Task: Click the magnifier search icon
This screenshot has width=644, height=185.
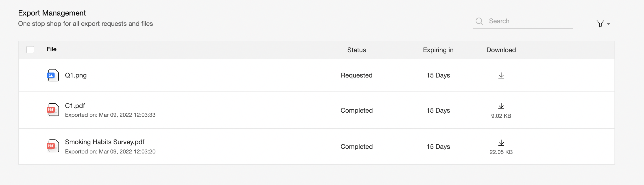Action: 479,21
